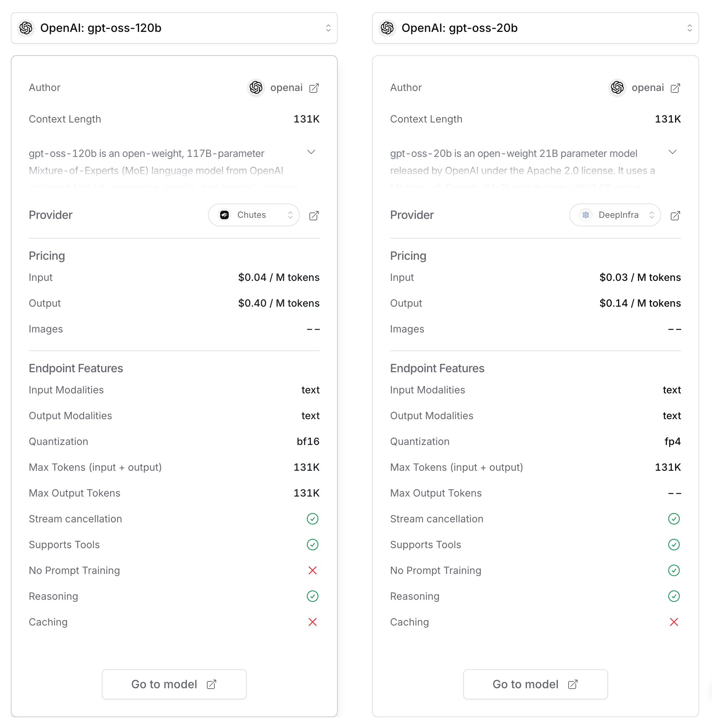Click OpenAI logo in gpt-oss-120b selector
712x728 pixels.
tap(26, 28)
